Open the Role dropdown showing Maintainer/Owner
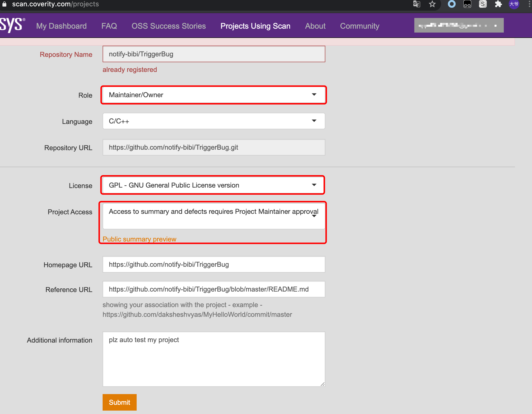Screen dimensions: 532x414 pos(214,95)
